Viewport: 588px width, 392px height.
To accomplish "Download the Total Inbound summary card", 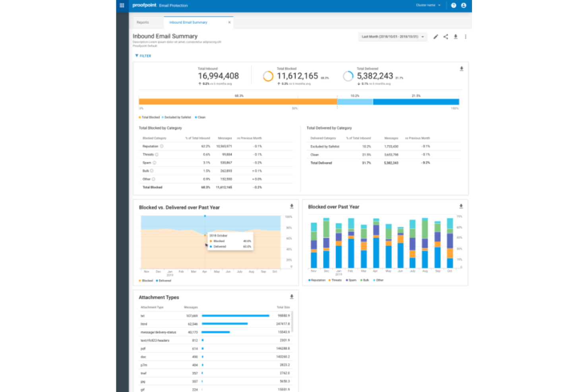I will click(461, 69).
